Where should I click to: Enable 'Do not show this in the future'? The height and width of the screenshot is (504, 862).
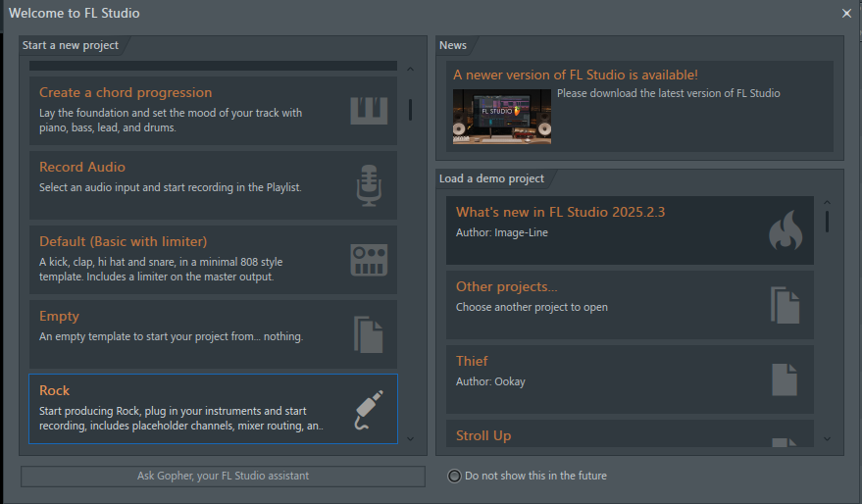click(x=454, y=477)
